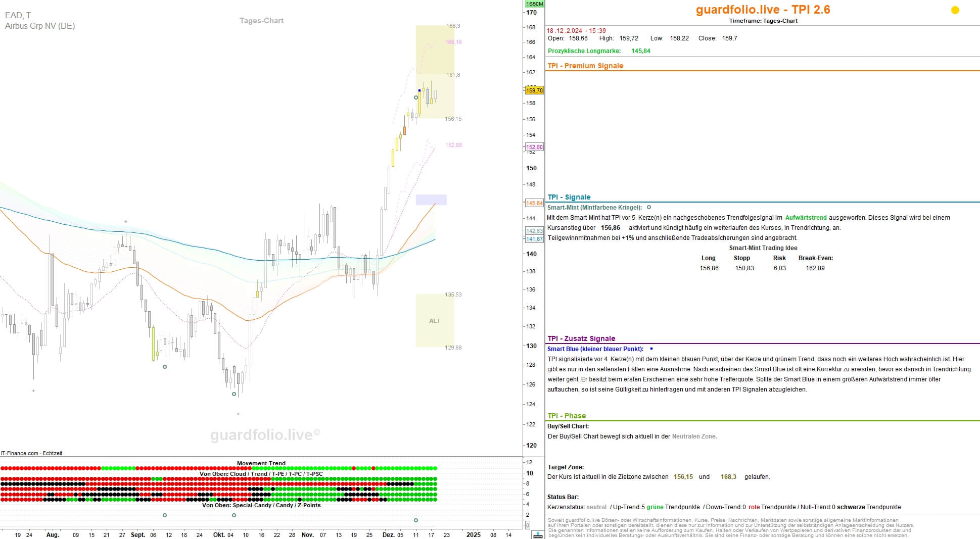Viewport: 980px width, 539px height.
Task: Click the green Aufwärtstrend word
Action: 806,218
